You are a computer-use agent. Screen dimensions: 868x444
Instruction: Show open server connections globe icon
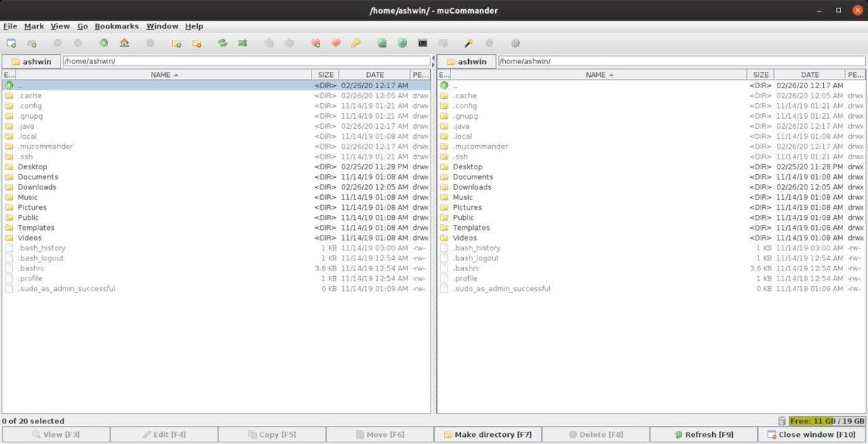pyautogui.click(x=403, y=43)
